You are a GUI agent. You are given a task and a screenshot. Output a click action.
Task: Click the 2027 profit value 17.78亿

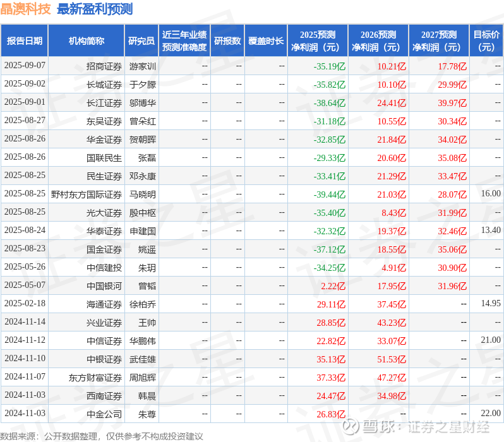tap(452, 66)
